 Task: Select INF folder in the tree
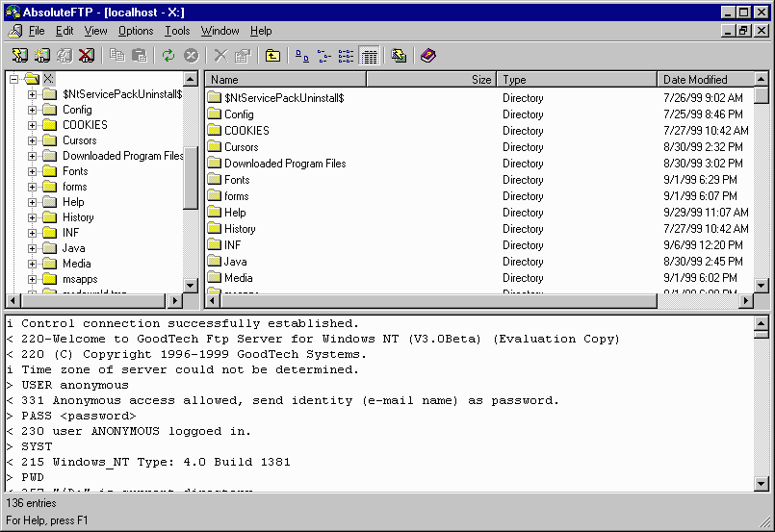click(70, 233)
